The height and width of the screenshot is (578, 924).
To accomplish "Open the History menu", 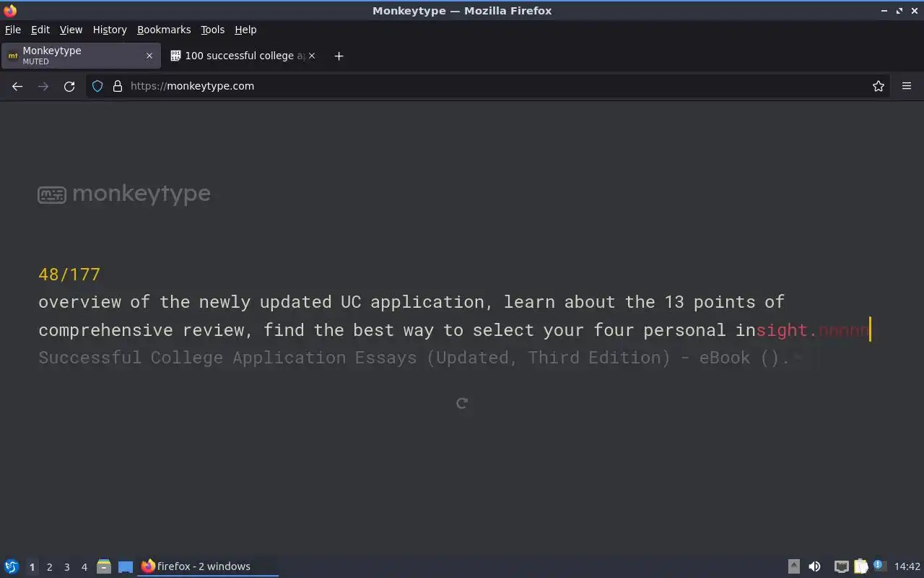I will [110, 30].
